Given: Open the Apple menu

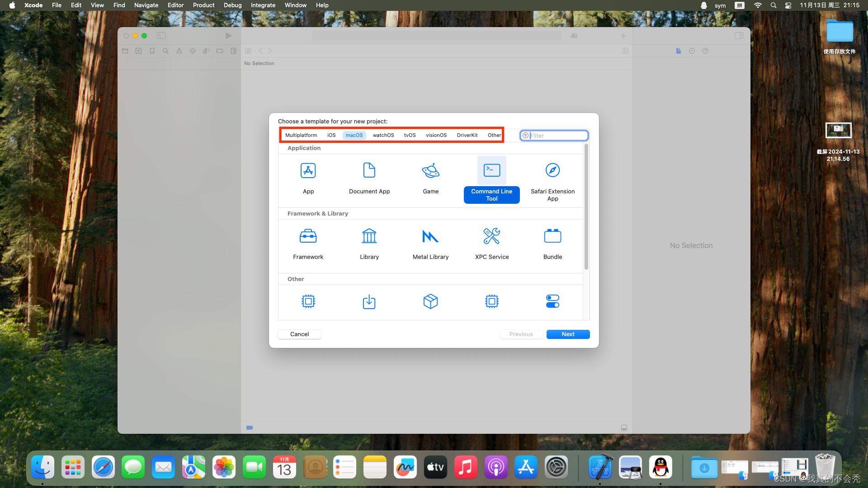Looking at the screenshot, I should (x=12, y=5).
